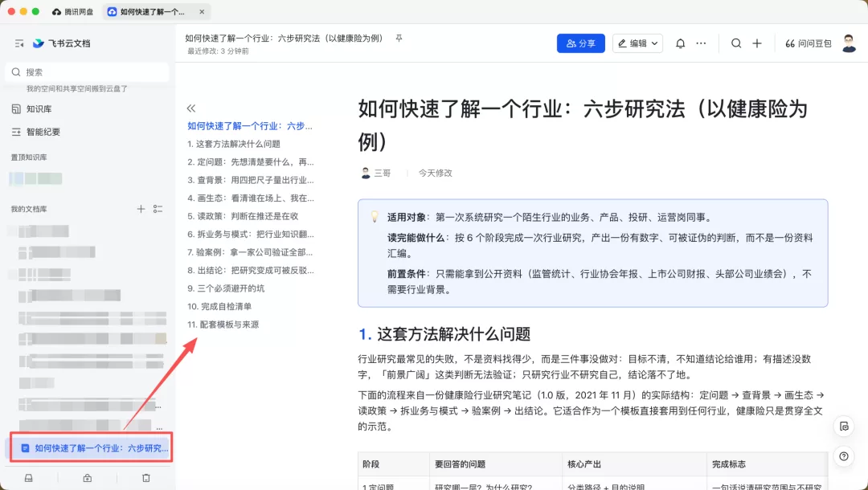Open the pinned knowledge base thumbnail
The height and width of the screenshot is (490, 868).
(x=35, y=178)
